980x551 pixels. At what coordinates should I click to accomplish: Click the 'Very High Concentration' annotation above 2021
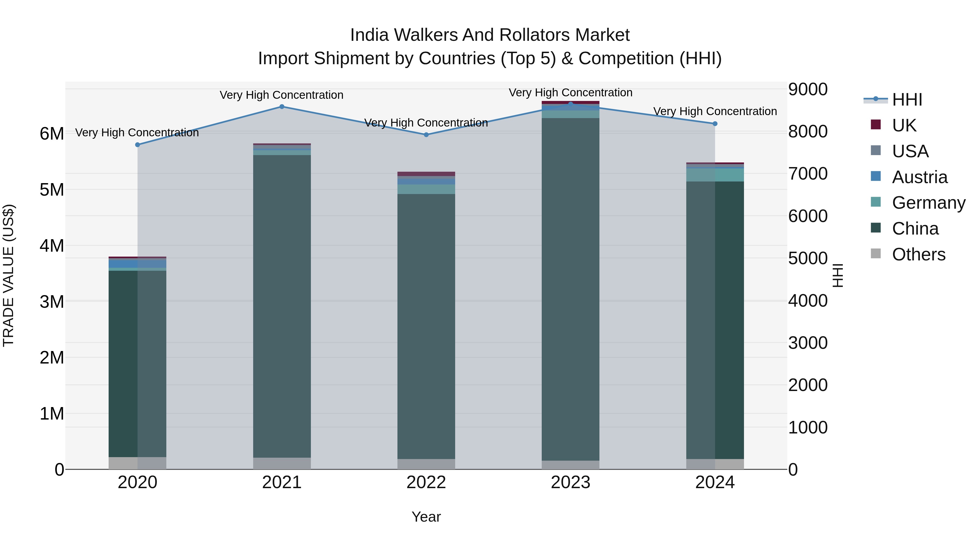pyautogui.click(x=281, y=95)
